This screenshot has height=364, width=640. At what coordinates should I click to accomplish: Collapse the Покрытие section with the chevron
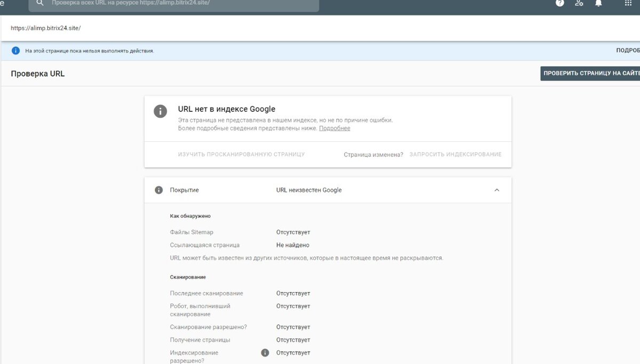tap(497, 190)
